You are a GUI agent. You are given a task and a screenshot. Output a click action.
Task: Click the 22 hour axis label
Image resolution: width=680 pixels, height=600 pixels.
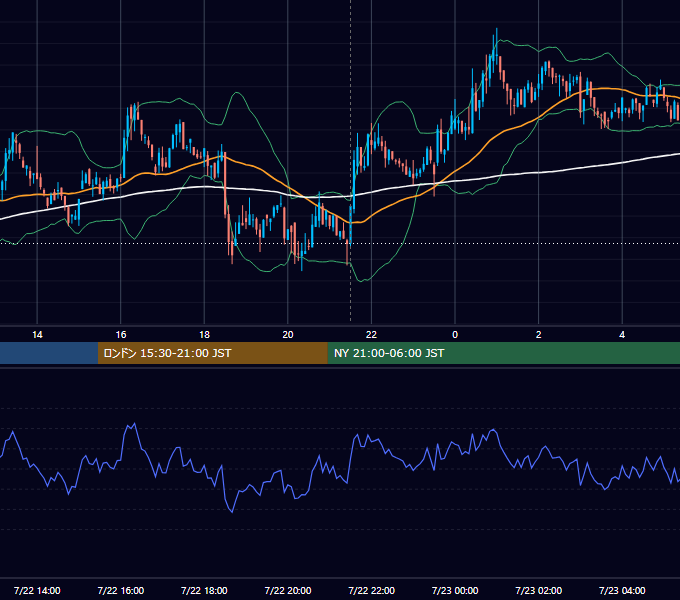pyautogui.click(x=371, y=335)
